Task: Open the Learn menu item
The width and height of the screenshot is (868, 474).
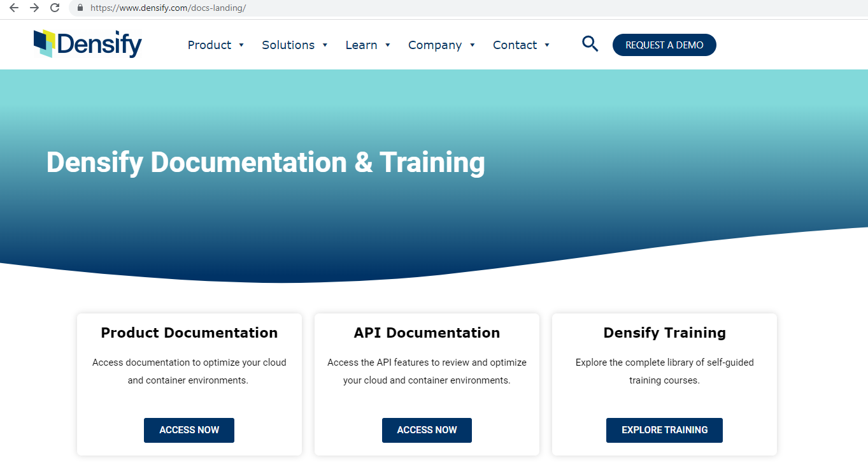Action: coord(361,45)
